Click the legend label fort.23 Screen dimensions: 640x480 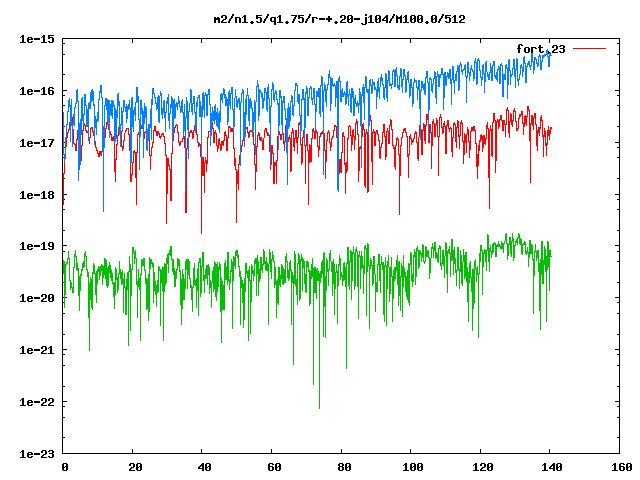[541, 49]
